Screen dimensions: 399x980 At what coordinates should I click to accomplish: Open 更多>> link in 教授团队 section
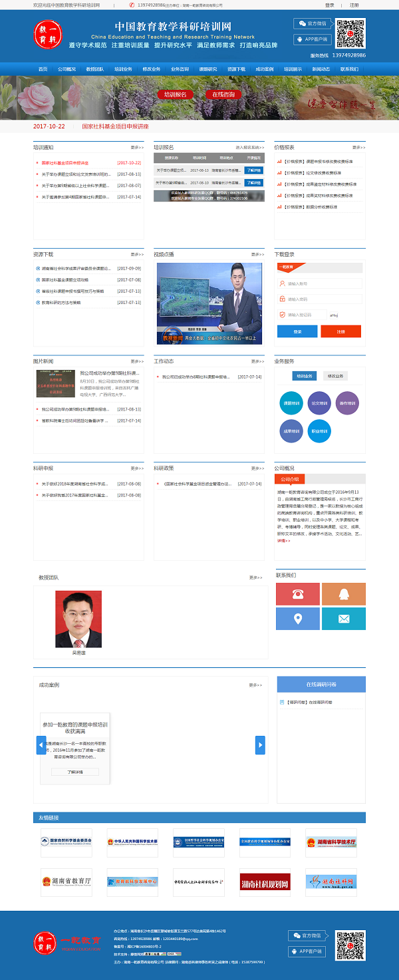coord(255,577)
